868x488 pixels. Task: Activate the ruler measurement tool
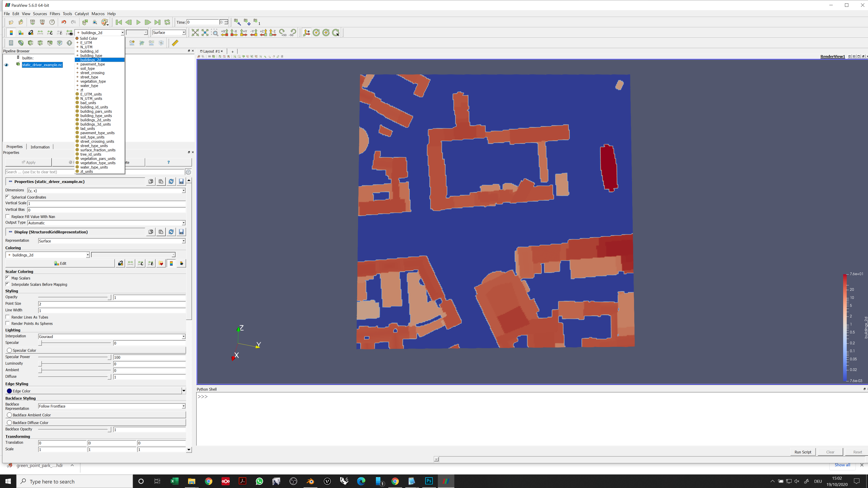[x=175, y=43]
